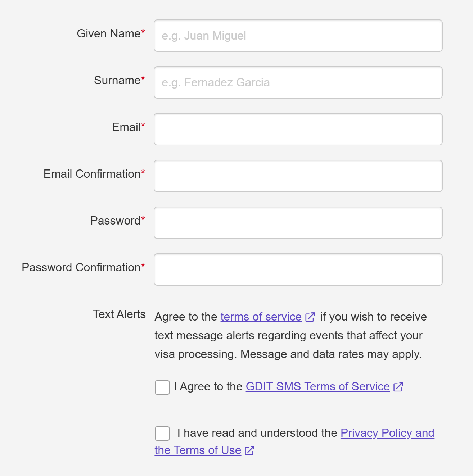Click the Email Confirmation field

298,176
